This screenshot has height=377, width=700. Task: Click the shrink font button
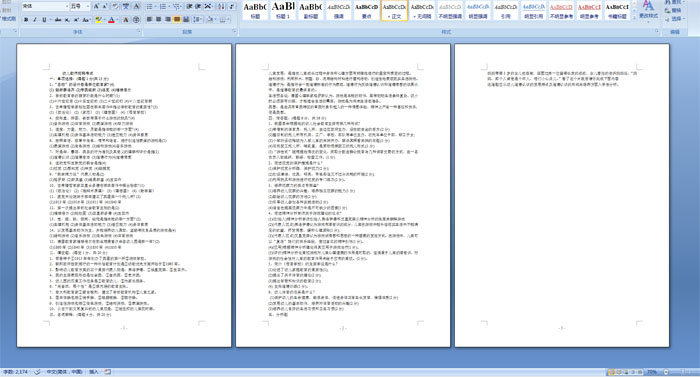(x=105, y=6)
